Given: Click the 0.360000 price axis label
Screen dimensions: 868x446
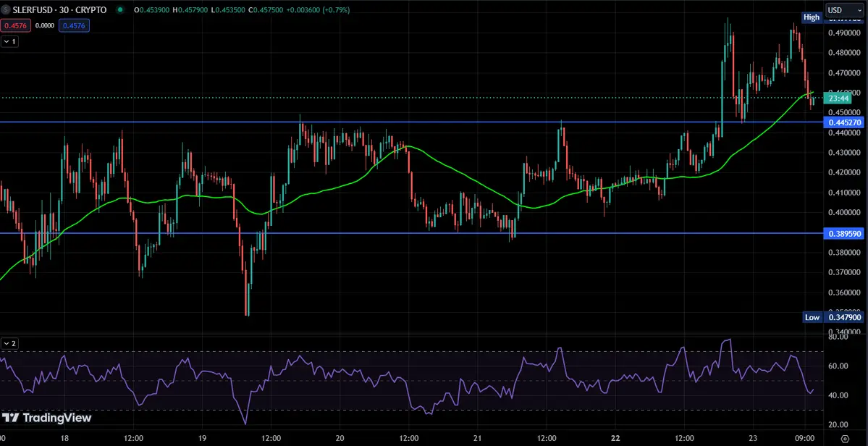Looking at the screenshot, I should pos(843,293).
